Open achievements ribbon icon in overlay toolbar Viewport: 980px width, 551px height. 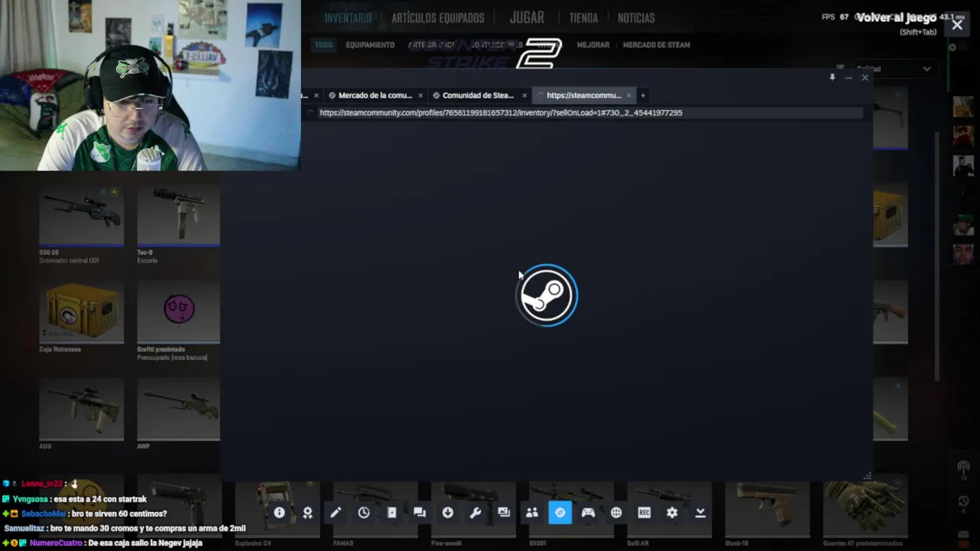308,513
